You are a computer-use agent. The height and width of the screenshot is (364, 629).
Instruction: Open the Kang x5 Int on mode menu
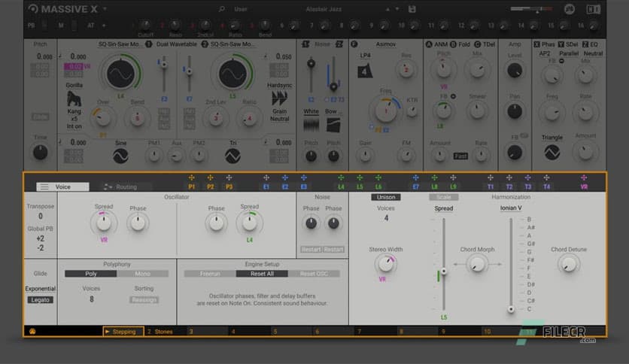tap(74, 119)
